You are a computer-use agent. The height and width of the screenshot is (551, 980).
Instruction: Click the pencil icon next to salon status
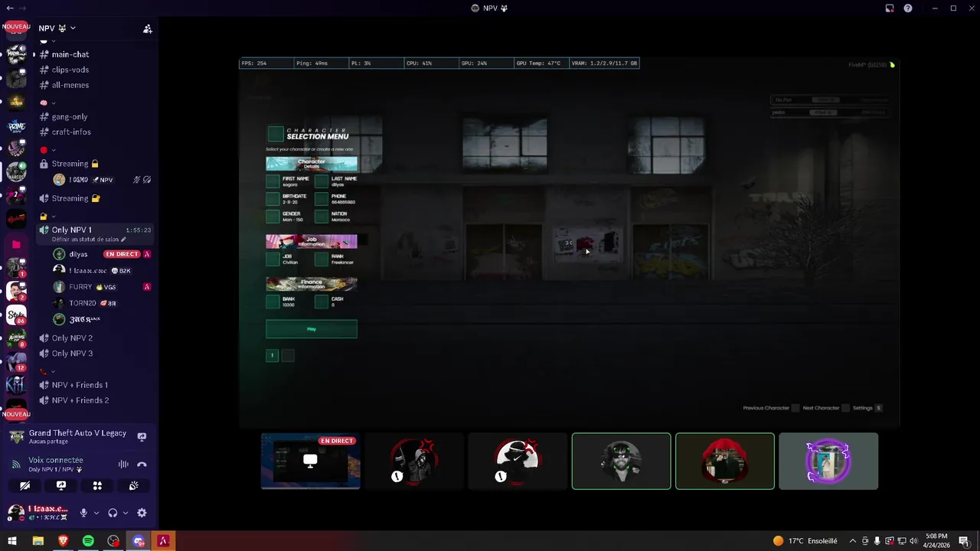[123, 240]
